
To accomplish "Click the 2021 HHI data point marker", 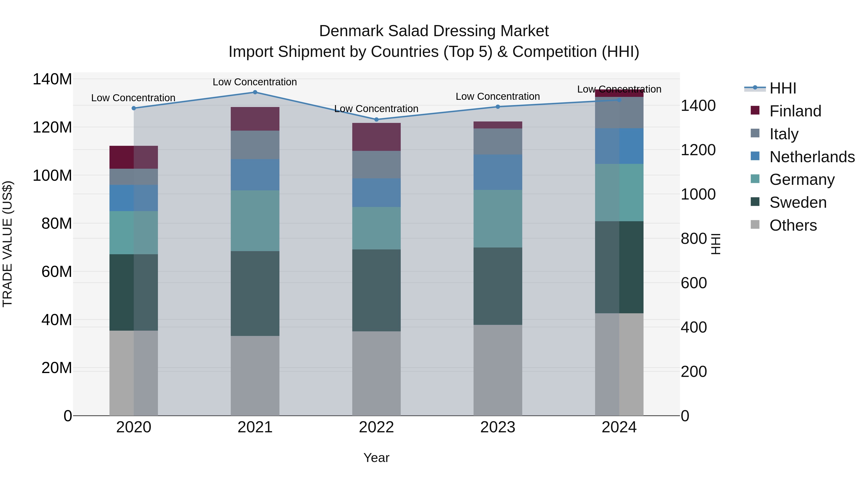I will point(255,92).
